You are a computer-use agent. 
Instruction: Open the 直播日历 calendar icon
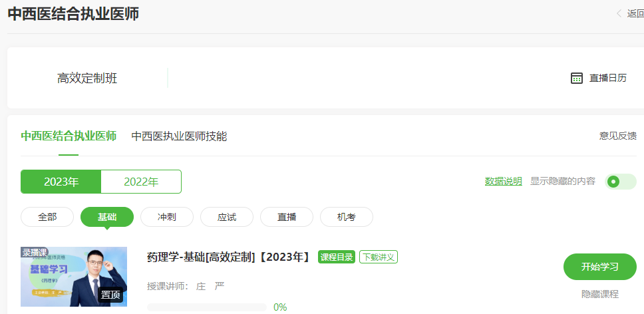(577, 78)
